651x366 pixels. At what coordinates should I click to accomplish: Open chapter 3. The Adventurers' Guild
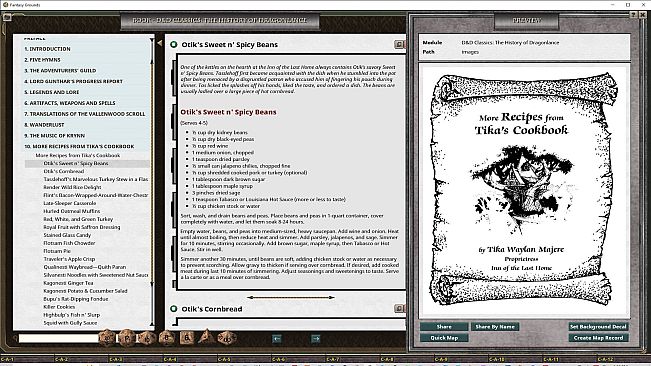point(60,71)
